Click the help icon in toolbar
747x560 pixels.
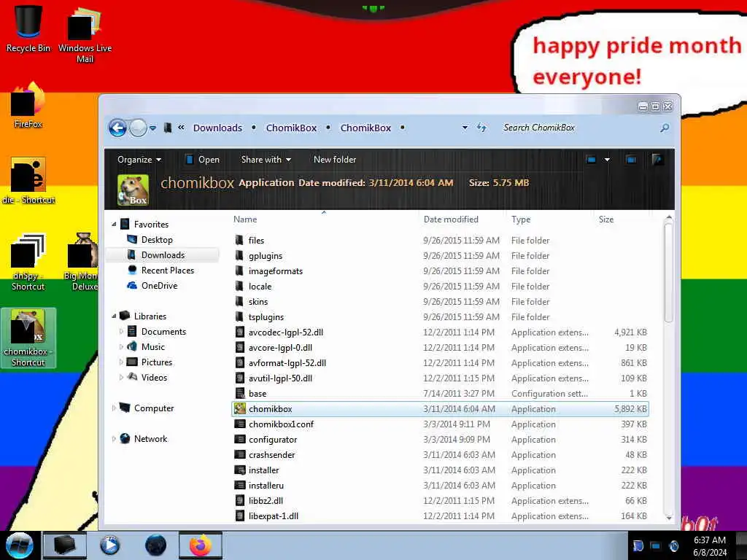657,160
